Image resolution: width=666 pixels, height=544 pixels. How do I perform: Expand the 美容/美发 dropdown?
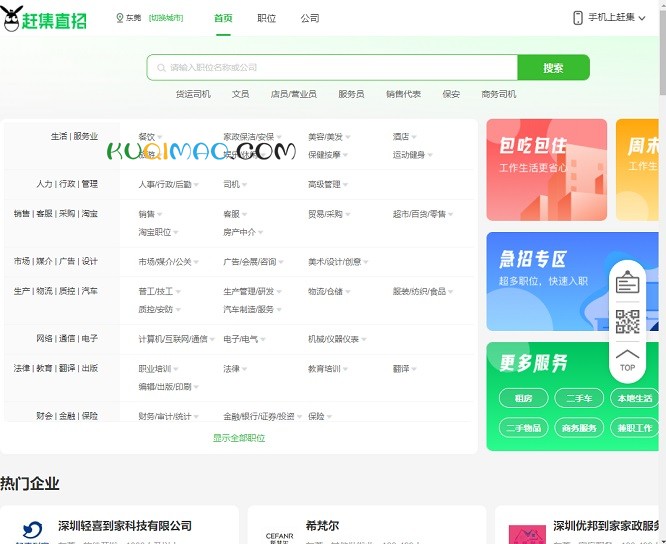pos(329,137)
